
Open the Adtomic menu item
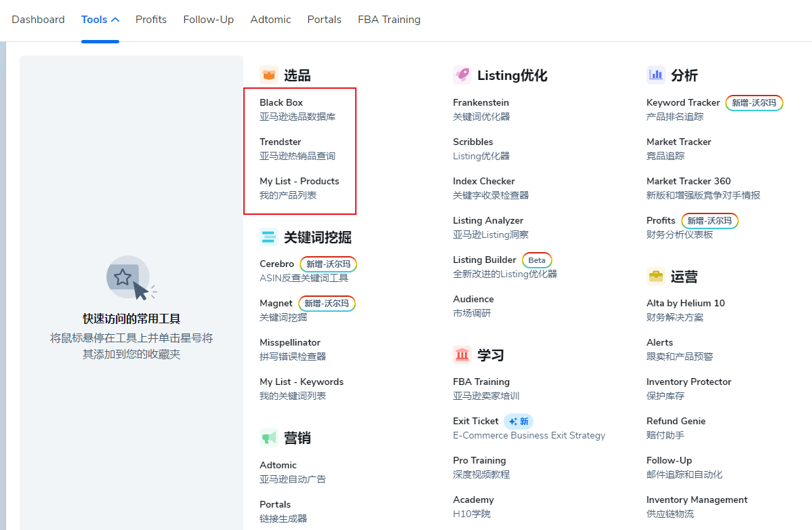[x=270, y=19]
